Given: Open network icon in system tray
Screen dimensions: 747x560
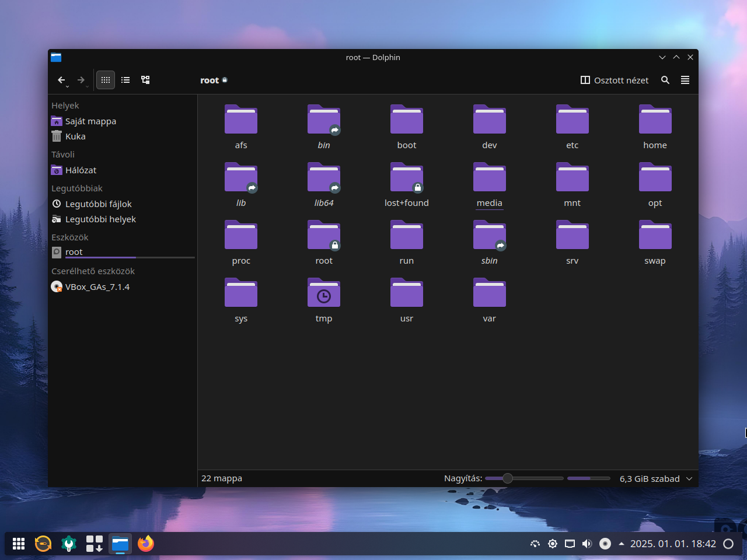Looking at the screenshot, I should click(x=570, y=544).
